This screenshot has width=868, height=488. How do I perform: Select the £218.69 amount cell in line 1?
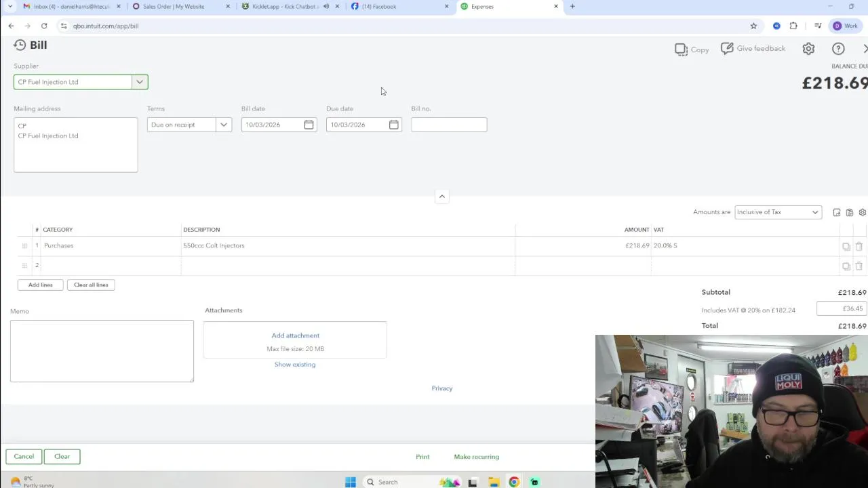(x=583, y=245)
